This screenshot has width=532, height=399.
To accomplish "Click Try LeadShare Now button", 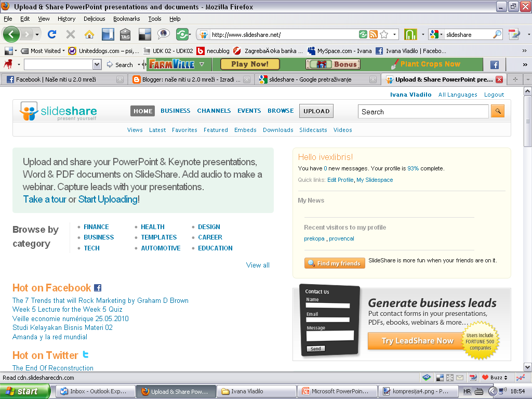I will point(417,341).
